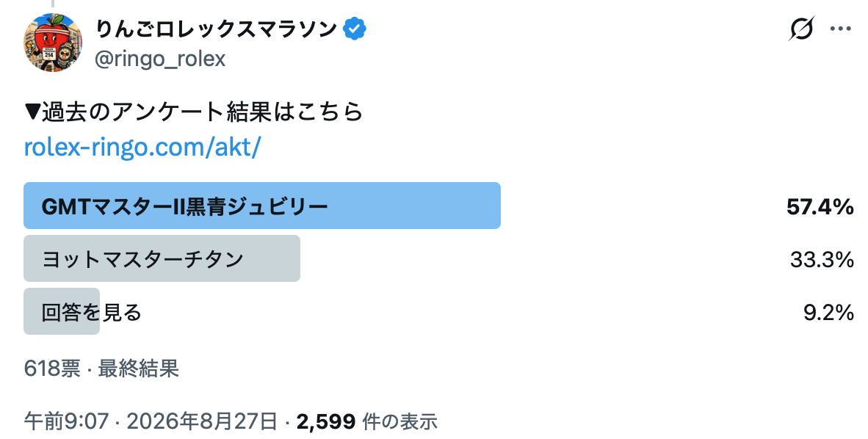This screenshot has width=868, height=439.
Task: Open the apple mascot profile avatar
Action: [x=53, y=43]
